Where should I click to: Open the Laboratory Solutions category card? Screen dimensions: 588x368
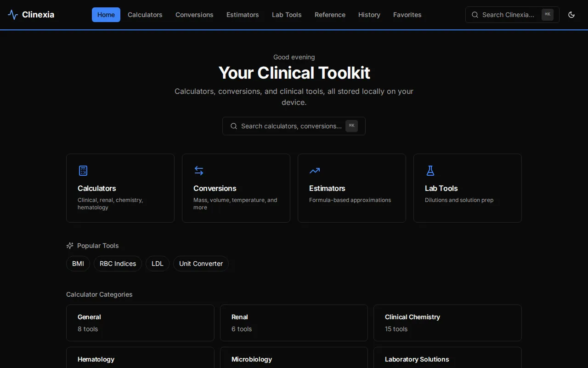point(447,358)
